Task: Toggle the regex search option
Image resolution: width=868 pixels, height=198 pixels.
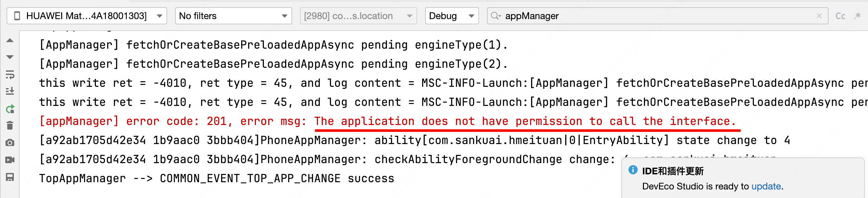Action: [x=857, y=16]
